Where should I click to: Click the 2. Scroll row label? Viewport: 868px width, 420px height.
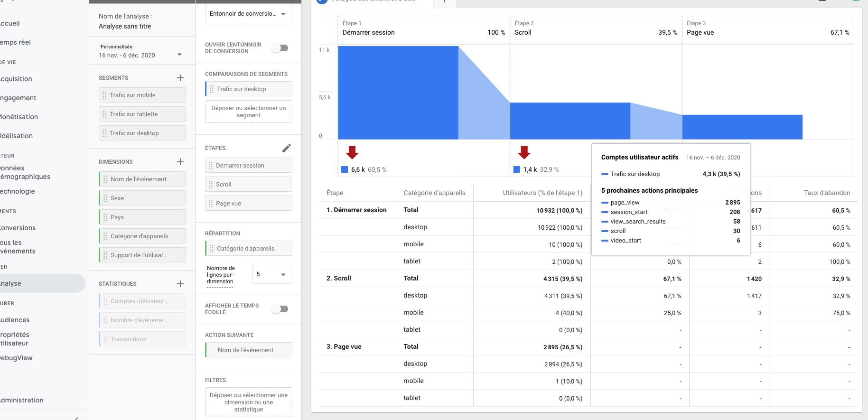(339, 278)
